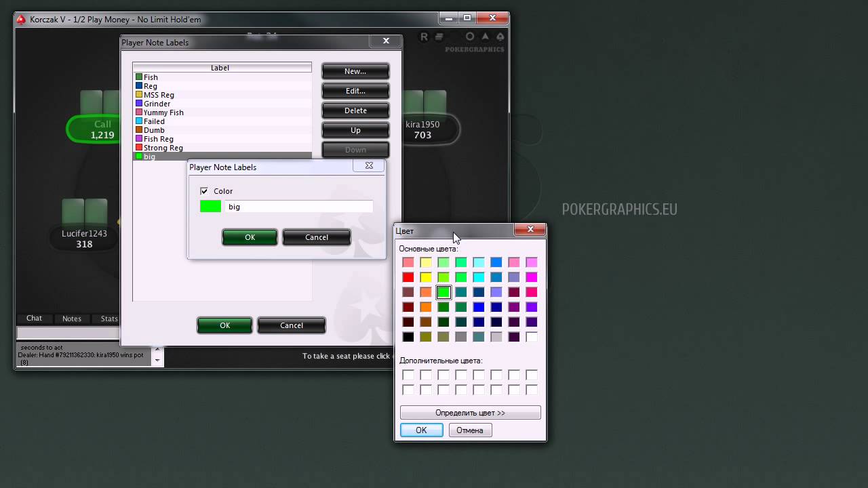Screen dimensions: 868x488
Task: Click the chat log scroll-up arrow
Action: 159,349
